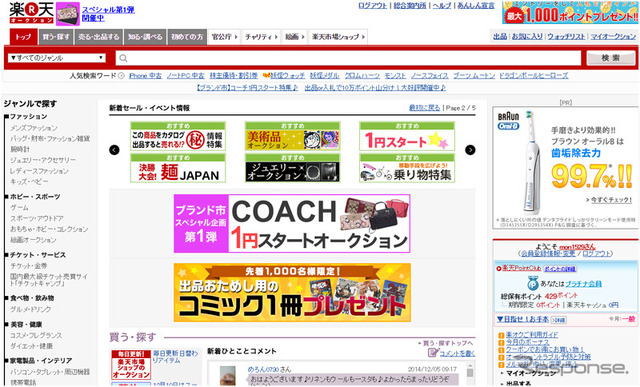Screen dimensions: 640x387
Task: Open the コーチ1円スタート特集 text link
Action: pyautogui.click(x=247, y=87)
